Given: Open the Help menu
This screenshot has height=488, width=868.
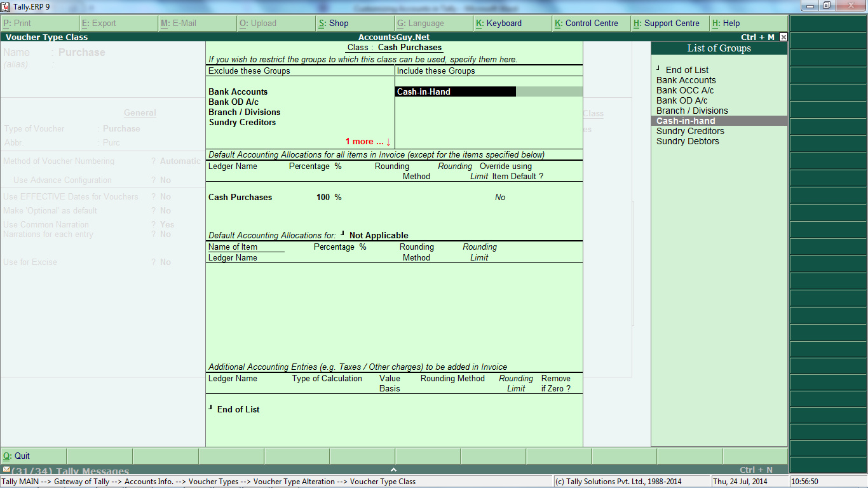Looking at the screenshot, I should [x=749, y=24].
